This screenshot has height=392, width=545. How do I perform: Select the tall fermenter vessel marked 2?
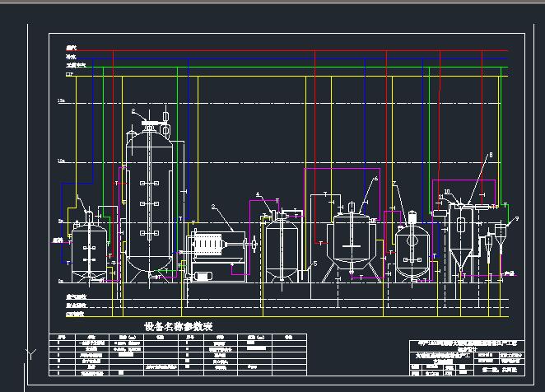(x=149, y=200)
